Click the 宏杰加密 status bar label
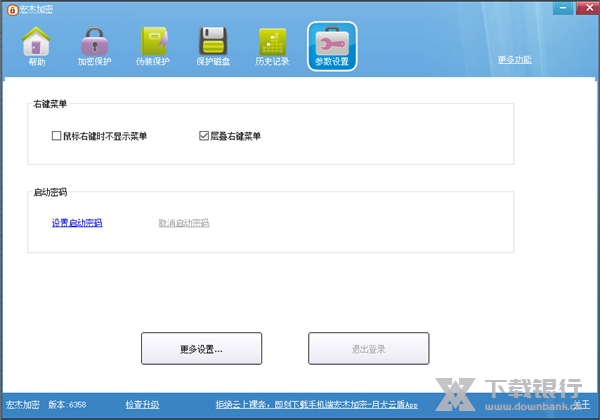Image resolution: width=600 pixels, height=420 pixels. (x=23, y=405)
